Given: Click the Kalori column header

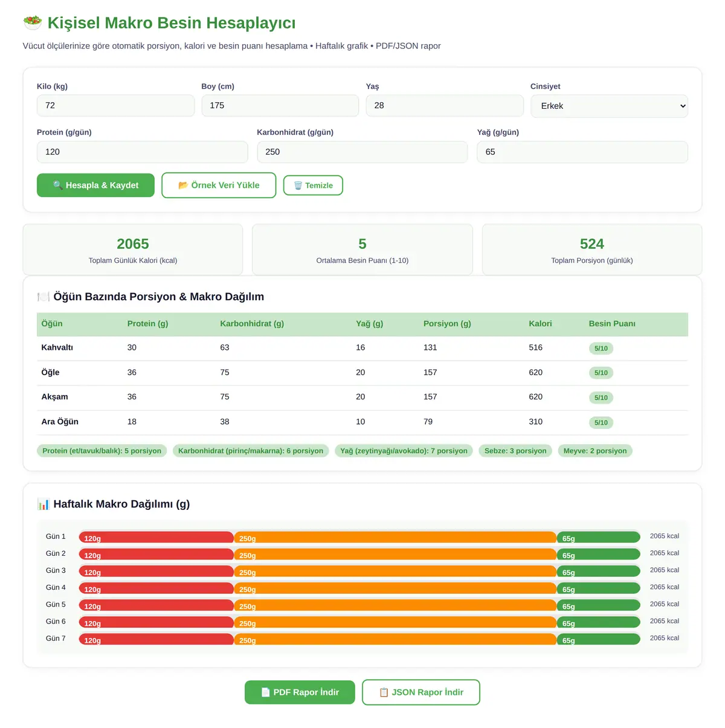Looking at the screenshot, I should [540, 324].
